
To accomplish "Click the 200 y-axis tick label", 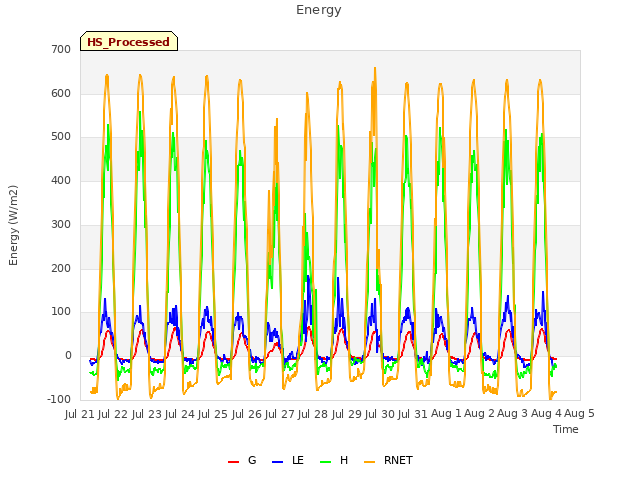I will click(61, 269).
